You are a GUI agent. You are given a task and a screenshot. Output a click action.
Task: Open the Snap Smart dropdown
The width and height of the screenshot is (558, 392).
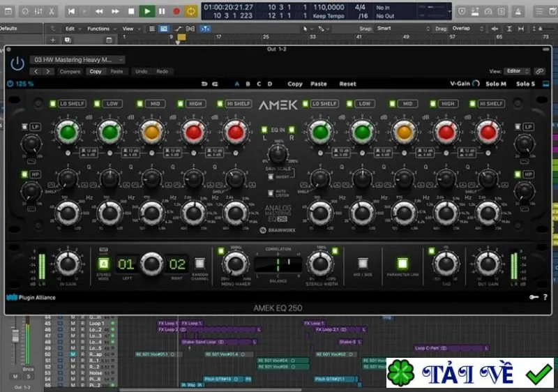tap(403, 29)
